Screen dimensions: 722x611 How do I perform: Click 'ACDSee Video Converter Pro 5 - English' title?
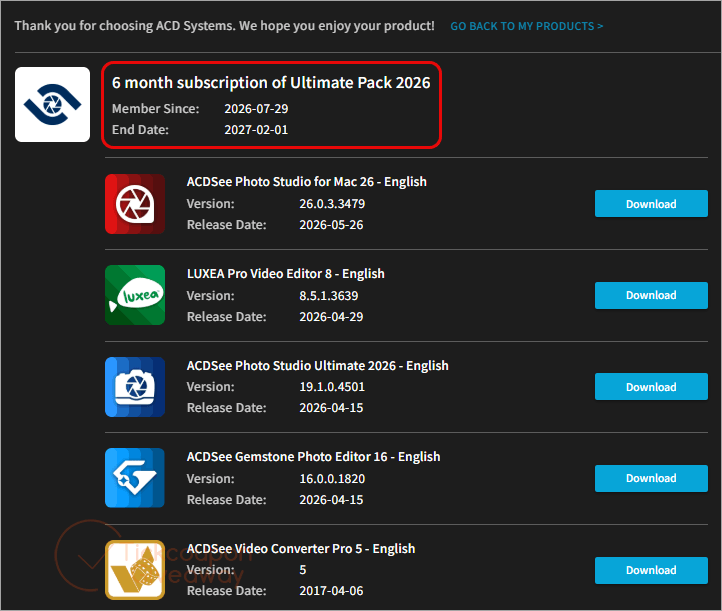[x=301, y=549]
